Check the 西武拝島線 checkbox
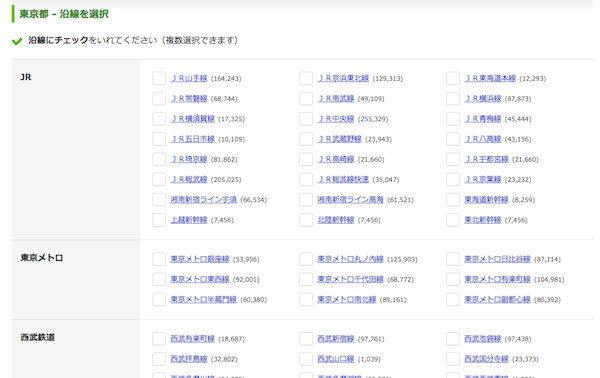This screenshot has height=378, width=600. [x=159, y=359]
